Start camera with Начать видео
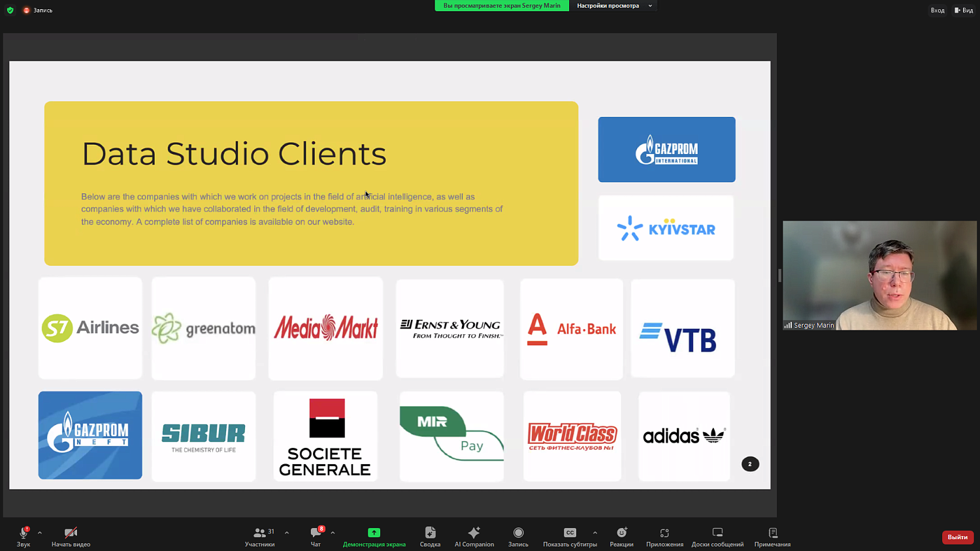This screenshot has width=980, height=551. (71, 537)
